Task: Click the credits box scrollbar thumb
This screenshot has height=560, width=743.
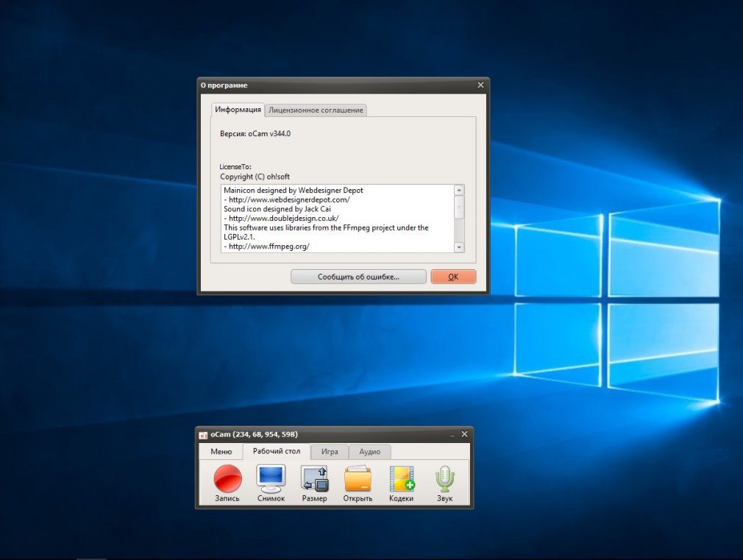Action: point(459,208)
